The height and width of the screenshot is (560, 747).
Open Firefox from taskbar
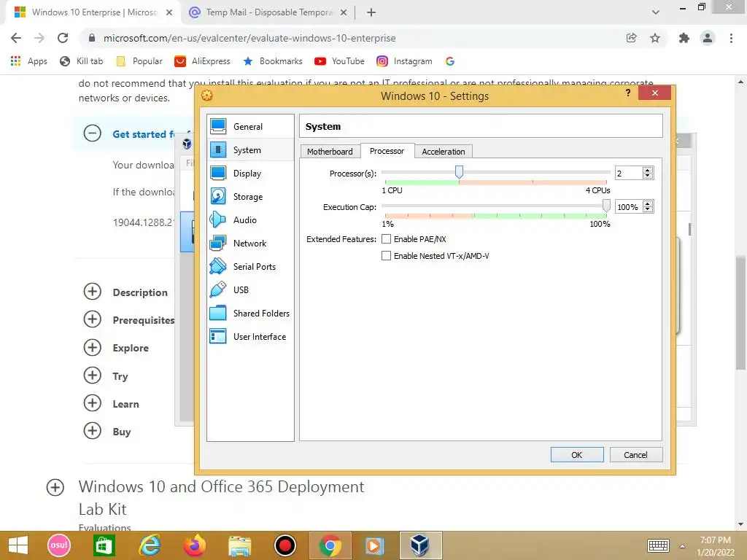[194, 545]
